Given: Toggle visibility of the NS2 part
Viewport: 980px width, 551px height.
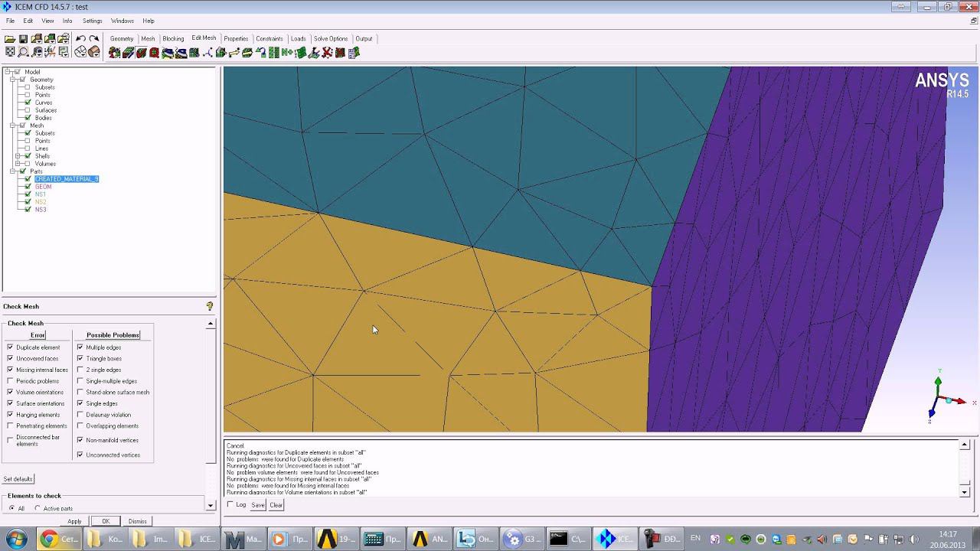Looking at the screenshot, I should click(x=28, y=202).
